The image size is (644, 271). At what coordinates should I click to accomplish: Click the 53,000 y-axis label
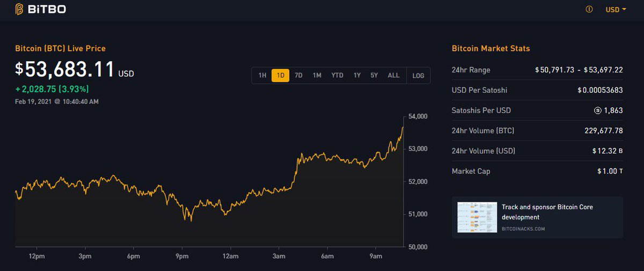click(x=418, y=149)
